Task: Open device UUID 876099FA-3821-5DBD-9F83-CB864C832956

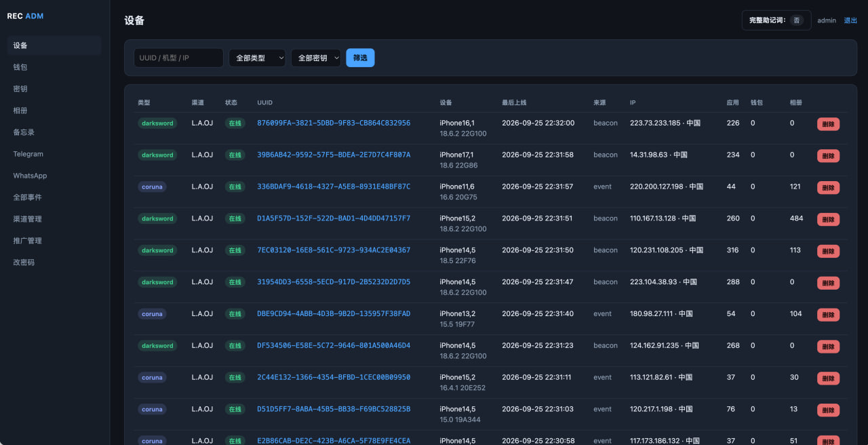Action: coord(334,123)
